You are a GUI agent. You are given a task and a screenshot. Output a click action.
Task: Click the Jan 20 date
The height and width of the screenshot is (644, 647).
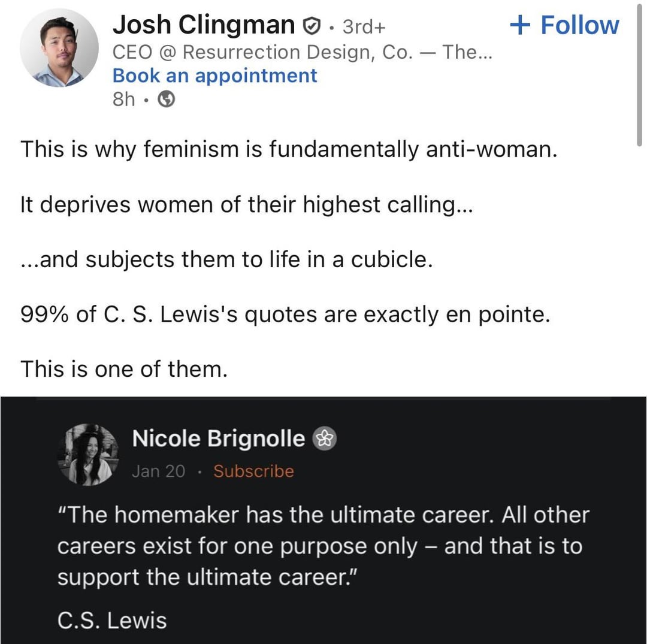158,471
